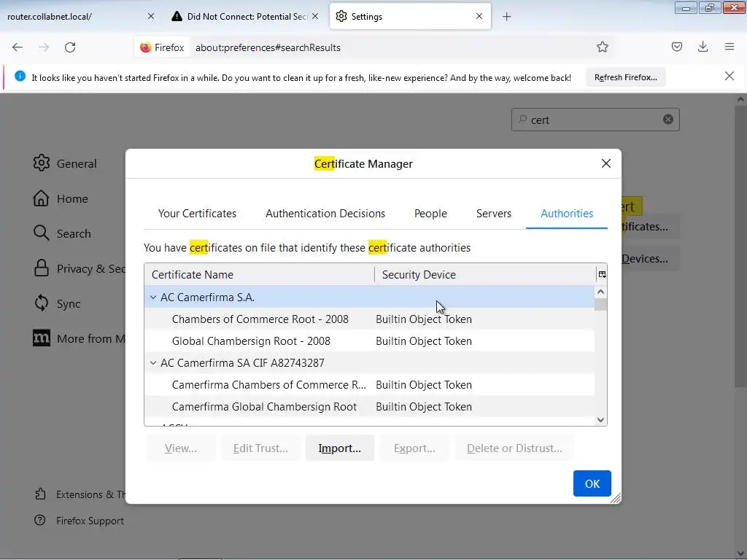Close the Settings tab
Screen dimensions: 747x560
(479, 16)
